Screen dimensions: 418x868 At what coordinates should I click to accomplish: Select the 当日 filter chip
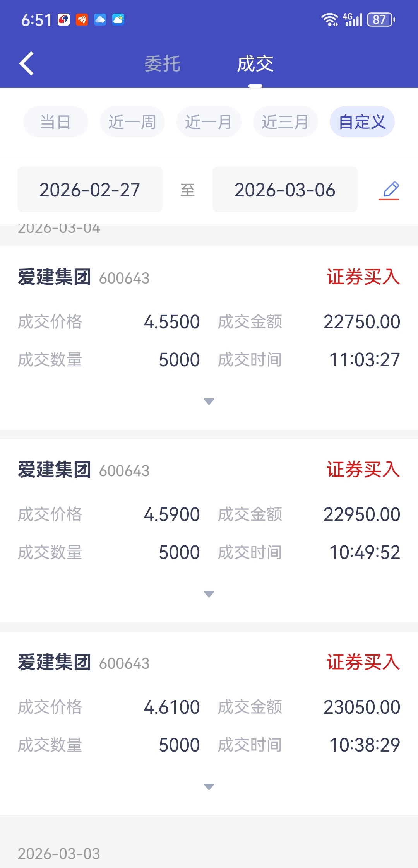click(56, 122)
